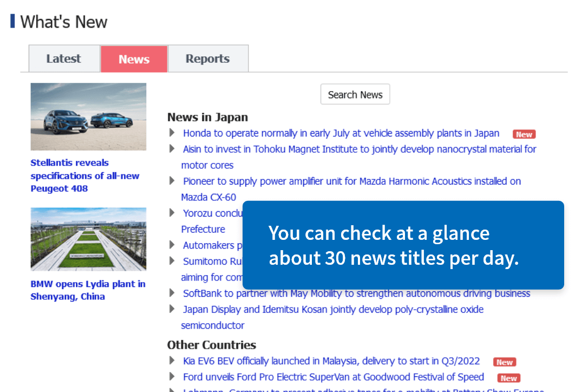
Task: Click the arrow bullet beside Japan Display headline
Action: (172, 309)
